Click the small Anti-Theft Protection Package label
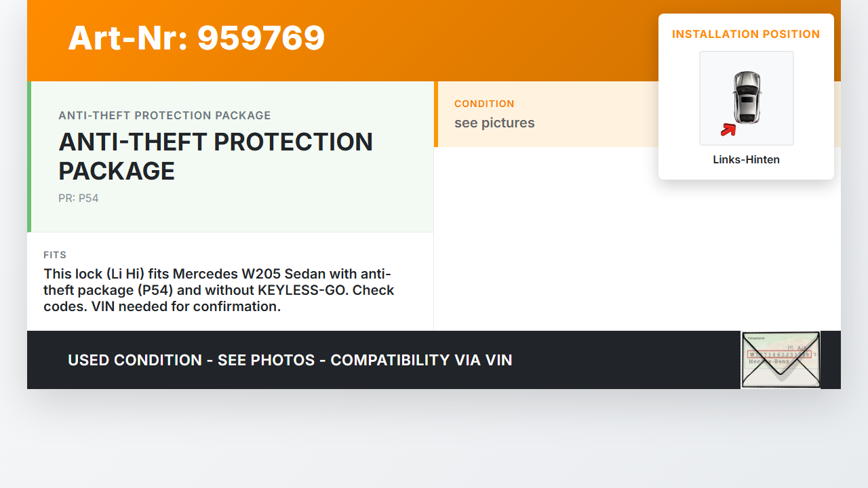Image resolution: width=868 pixels, height=488 pixels. pos(165,116)
